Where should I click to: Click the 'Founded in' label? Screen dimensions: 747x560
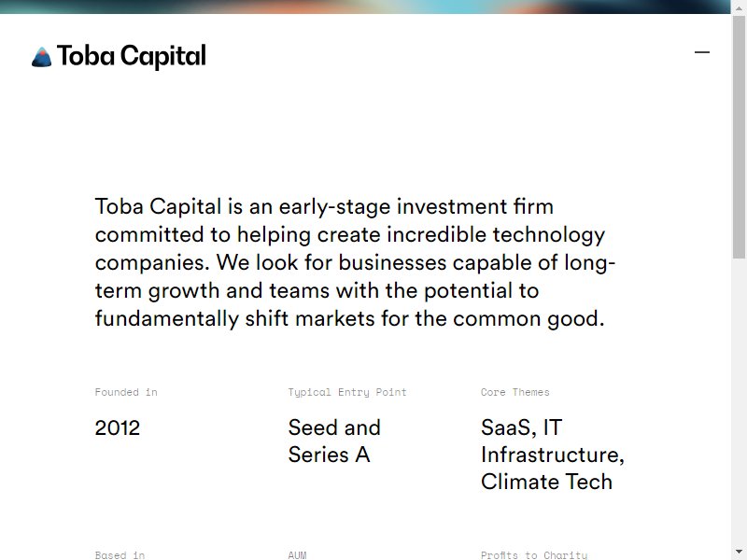click(x=126, y=392)
